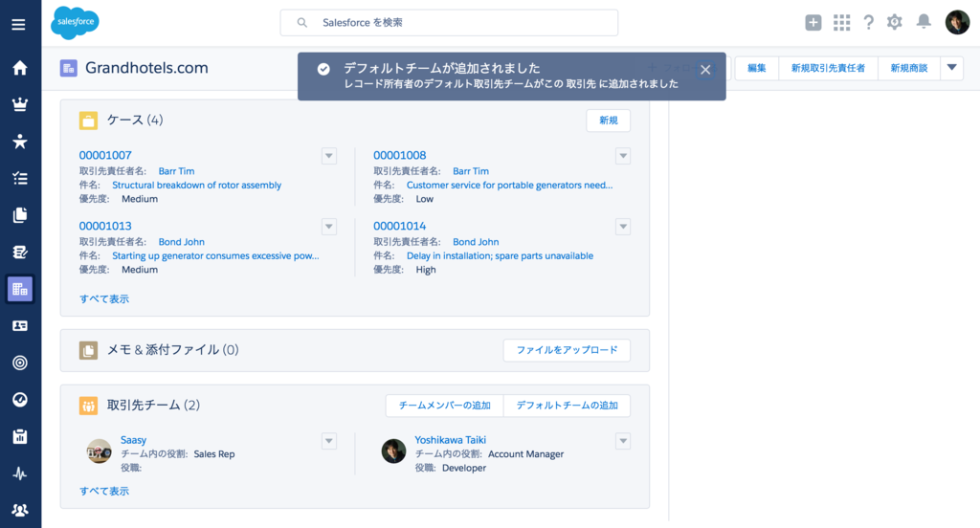Click チームメンバーの追加 button
980x528 pixels.
point(444,406)
